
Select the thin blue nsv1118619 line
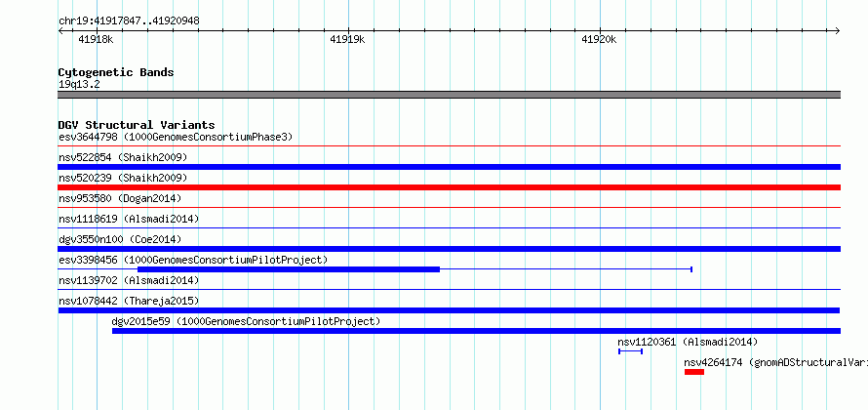click(x=449, y=228)
